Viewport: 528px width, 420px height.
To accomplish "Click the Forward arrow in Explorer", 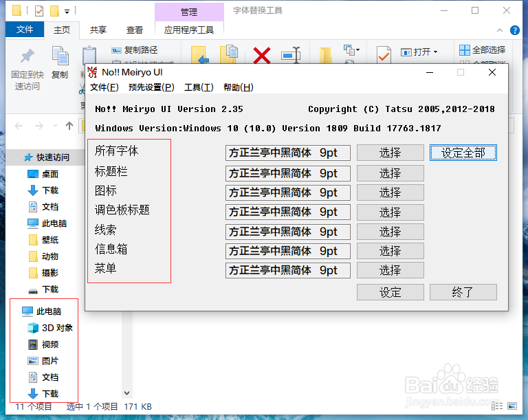I will point(39,126).
